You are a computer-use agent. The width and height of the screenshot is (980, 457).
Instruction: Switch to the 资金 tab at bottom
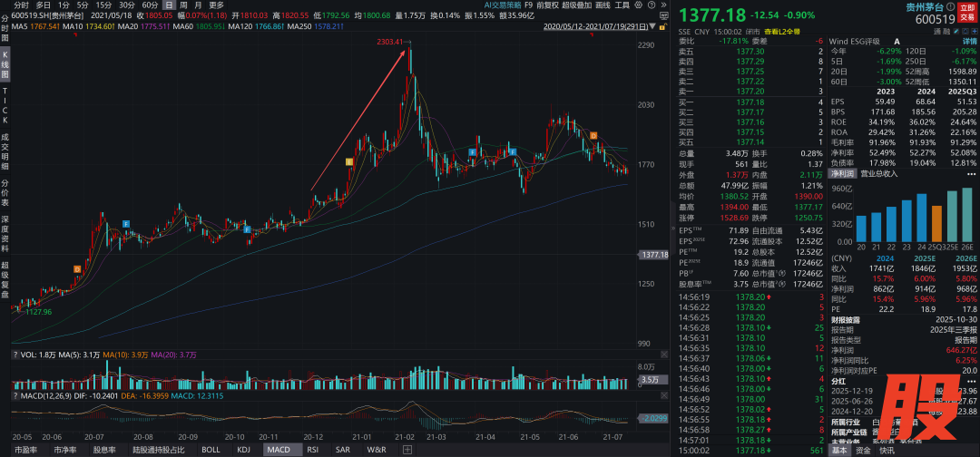863,450
